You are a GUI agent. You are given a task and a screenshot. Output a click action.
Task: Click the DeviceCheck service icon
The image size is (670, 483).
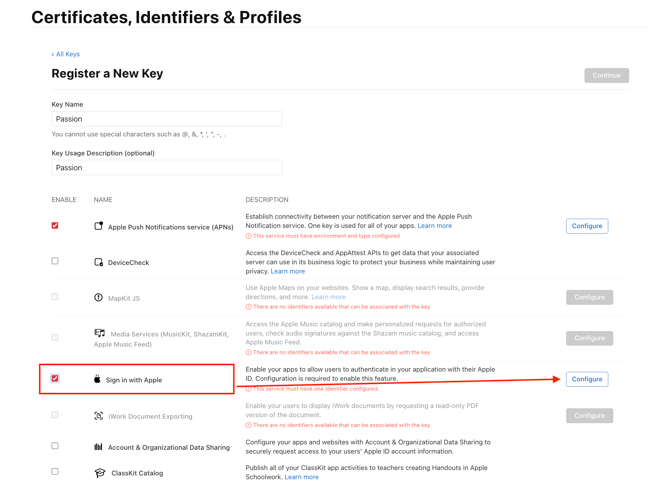[98, 262]
